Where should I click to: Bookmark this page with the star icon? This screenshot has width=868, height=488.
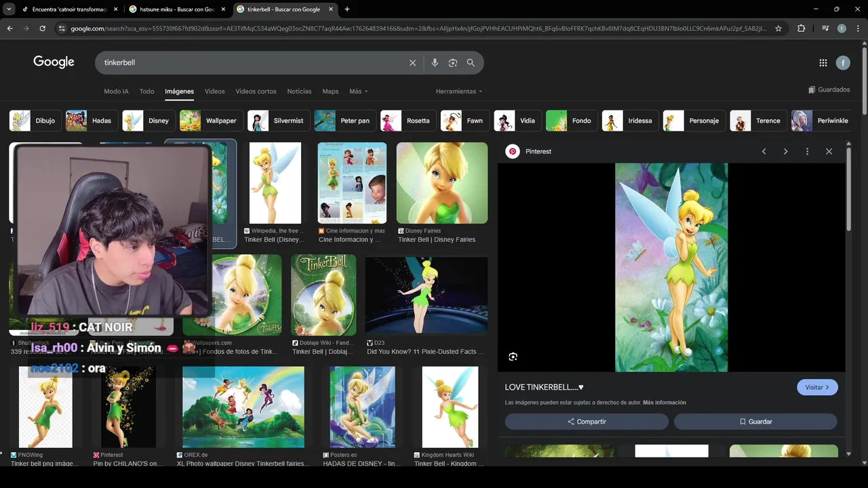pos(778,28)
